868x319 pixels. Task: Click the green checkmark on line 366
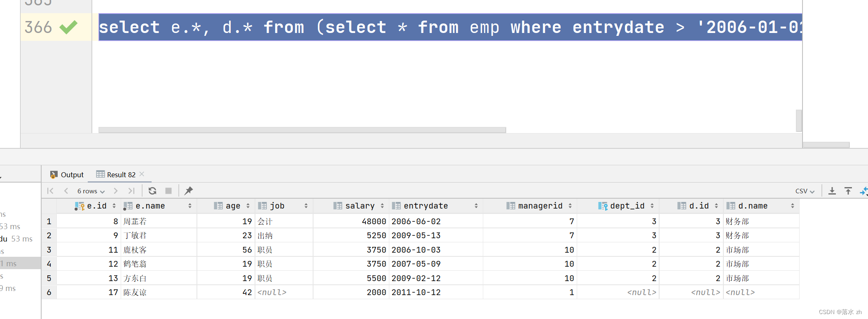(x=68, y=27)
